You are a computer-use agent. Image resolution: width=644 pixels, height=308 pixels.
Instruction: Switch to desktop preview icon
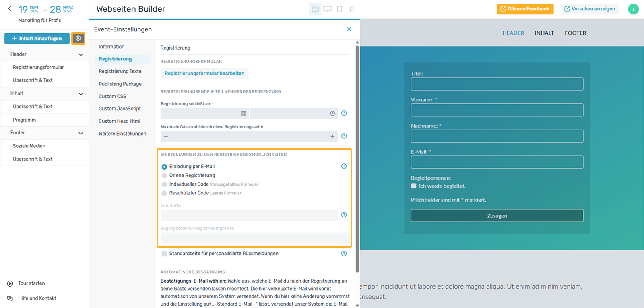pos(328,9)
